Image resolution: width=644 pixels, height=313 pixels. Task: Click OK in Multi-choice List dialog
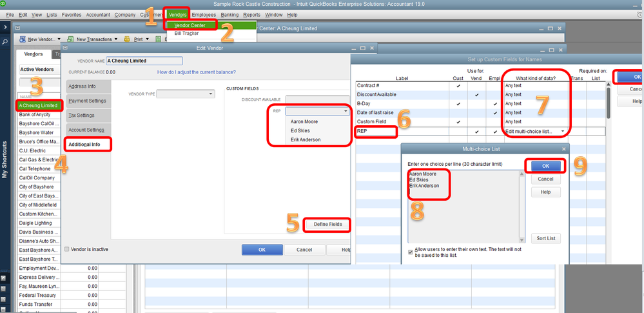click(x=546, y=165)
